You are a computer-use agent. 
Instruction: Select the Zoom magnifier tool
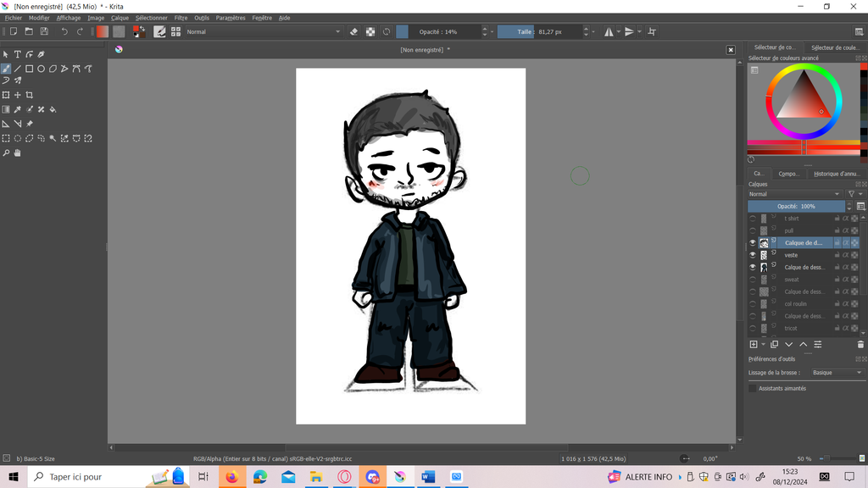pyautogui.click(x=6, y=153)
